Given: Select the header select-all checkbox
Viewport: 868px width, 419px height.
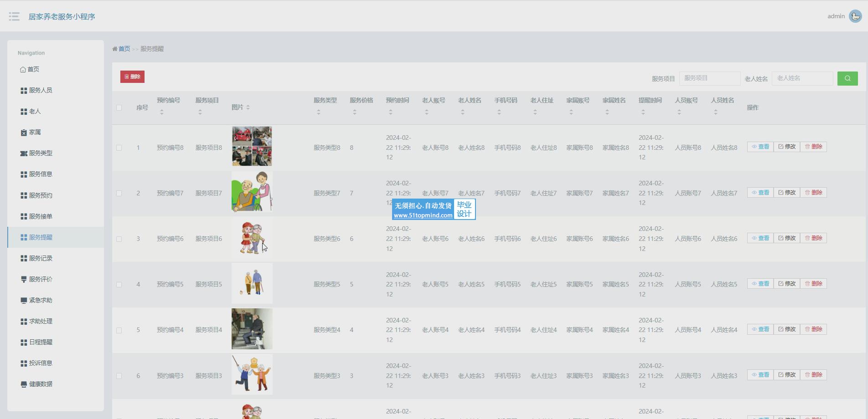Looking at the screenshot, I should tap(119, 108).
